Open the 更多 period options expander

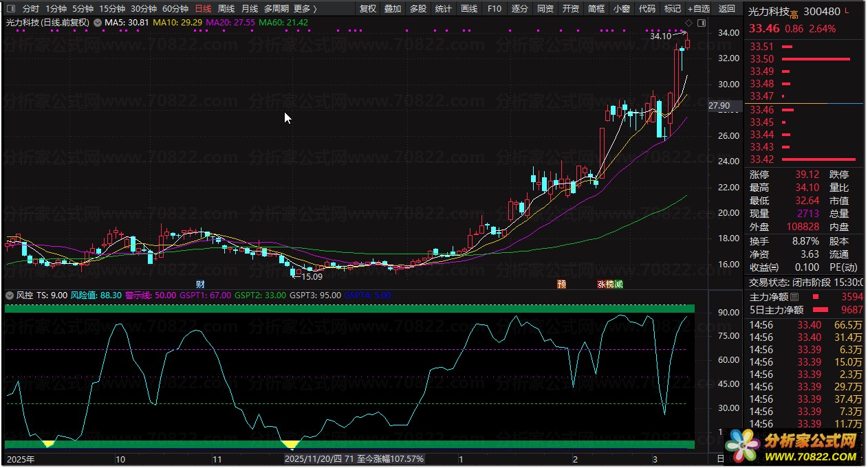(305, 9)
